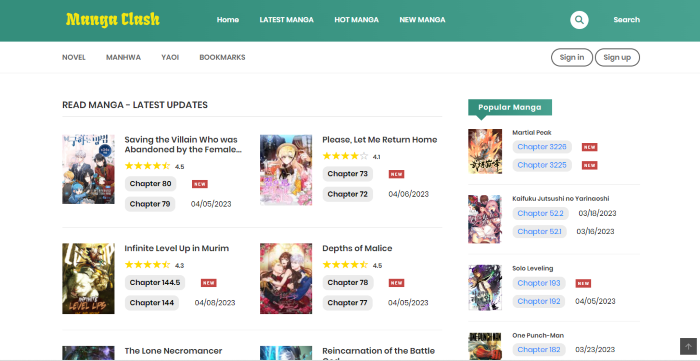Read Chapter 79 of Saving the Villain
Image resolution: width=700 pixels, height=361 pixels.
(150, 204)
